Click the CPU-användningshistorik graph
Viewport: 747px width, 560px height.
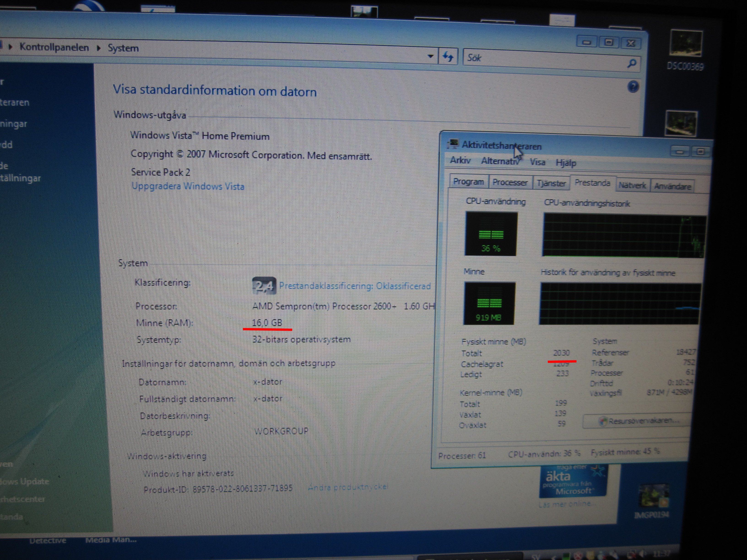point(624,235)
